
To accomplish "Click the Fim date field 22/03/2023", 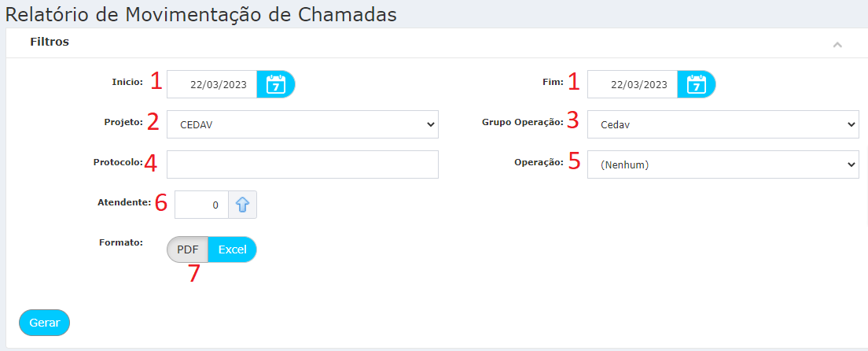I will 632,85.
